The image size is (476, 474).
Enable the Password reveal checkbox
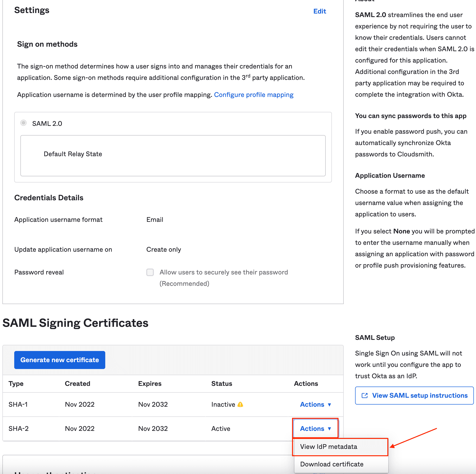coord(150,272)
